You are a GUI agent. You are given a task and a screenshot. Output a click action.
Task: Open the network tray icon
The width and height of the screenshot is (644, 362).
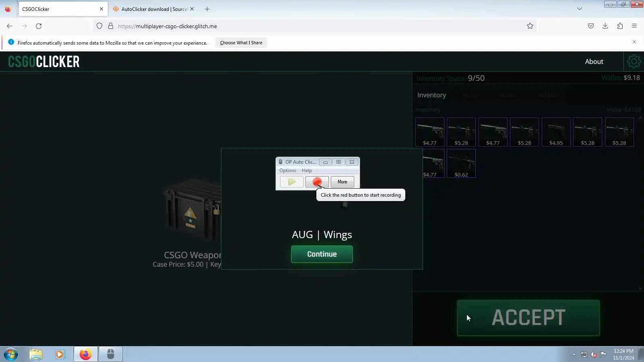584,355
